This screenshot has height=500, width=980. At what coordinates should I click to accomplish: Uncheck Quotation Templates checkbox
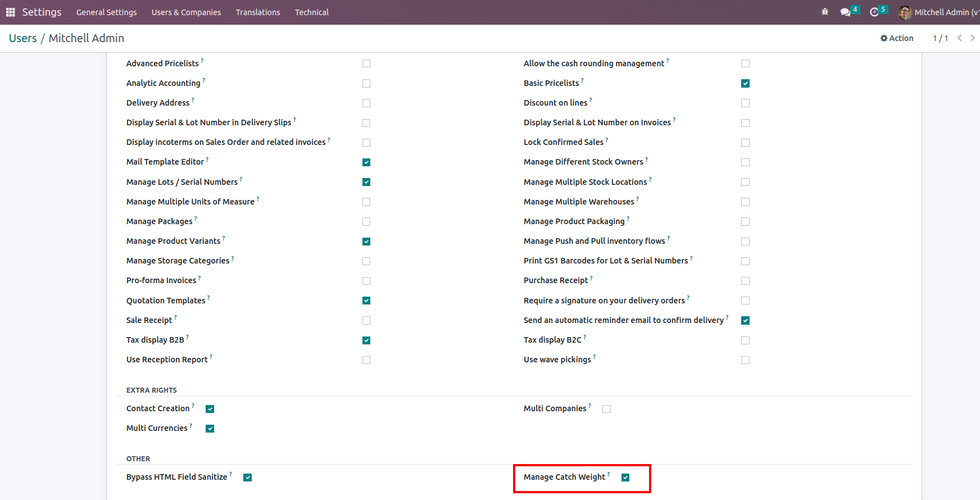pyautogui.click(x=366, y=301)
